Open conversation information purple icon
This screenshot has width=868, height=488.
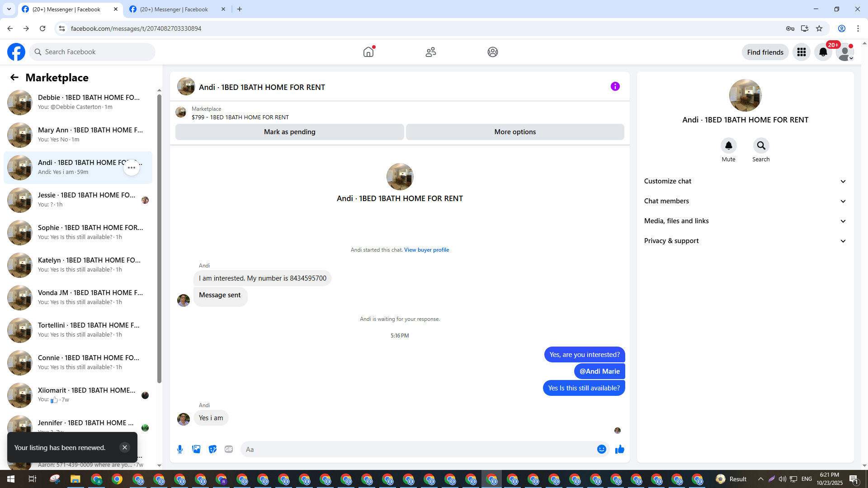(x=615, y=86)
